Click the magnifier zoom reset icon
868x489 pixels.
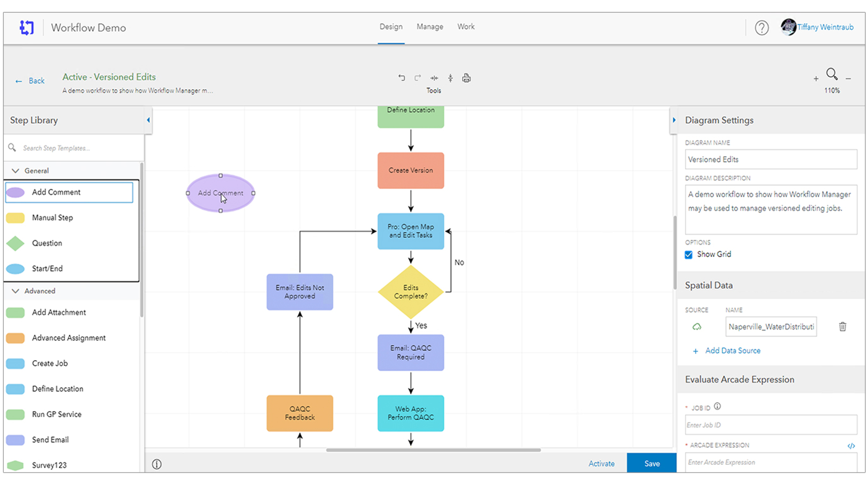coord(832,74)
